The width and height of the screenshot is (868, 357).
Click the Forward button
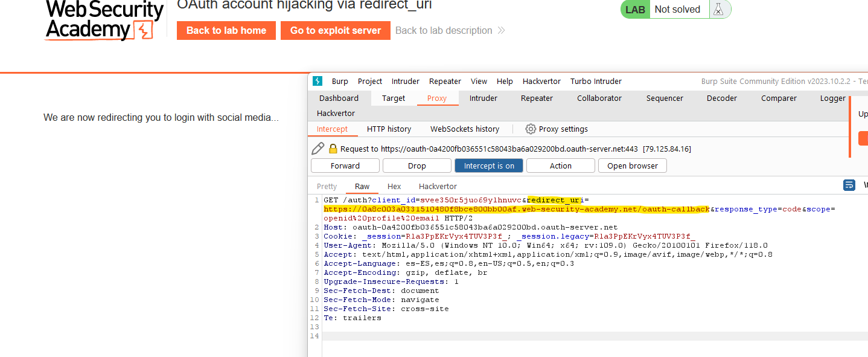pyautogui.click(x=345, y=166)
